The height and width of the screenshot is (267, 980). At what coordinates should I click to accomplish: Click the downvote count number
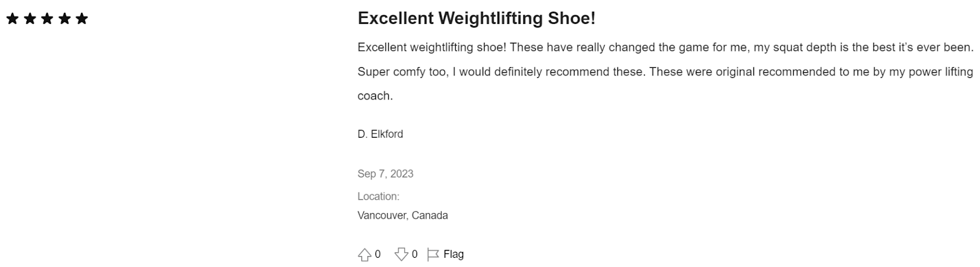[415, 254]
